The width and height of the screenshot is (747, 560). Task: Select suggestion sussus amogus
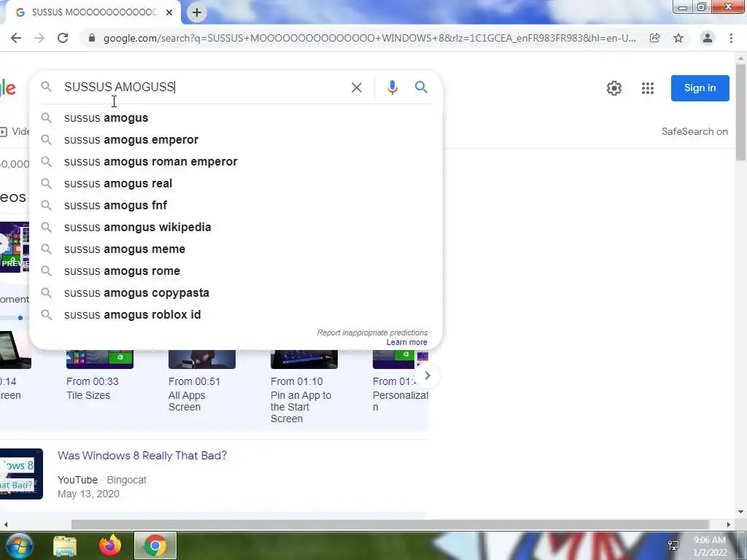[x=236, y=117]
